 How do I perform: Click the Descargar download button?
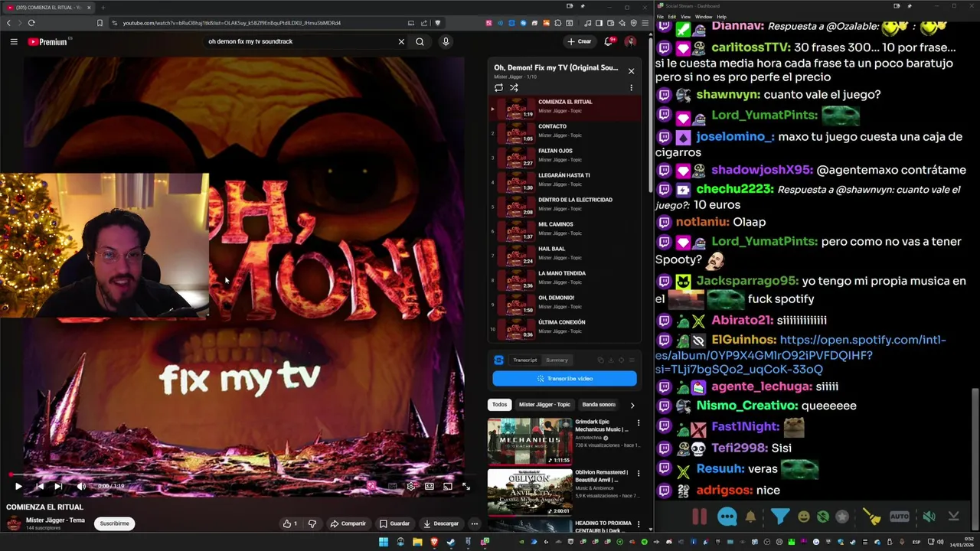coord(440,523)
